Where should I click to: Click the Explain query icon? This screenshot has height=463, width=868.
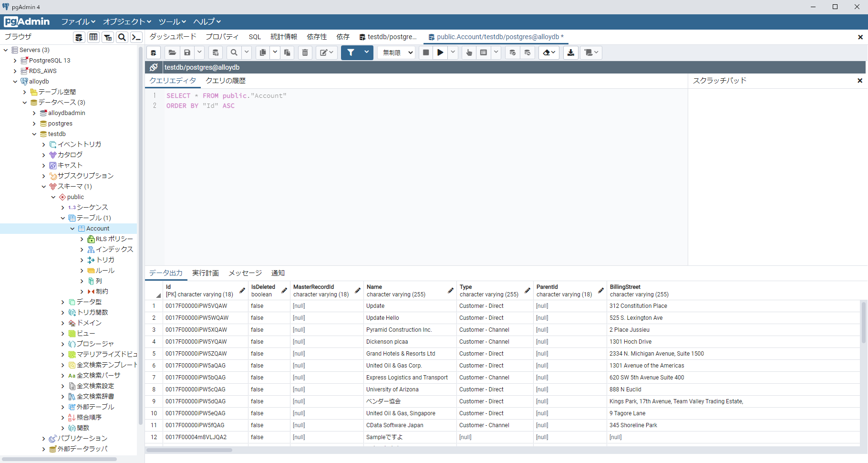coord(469,53)
